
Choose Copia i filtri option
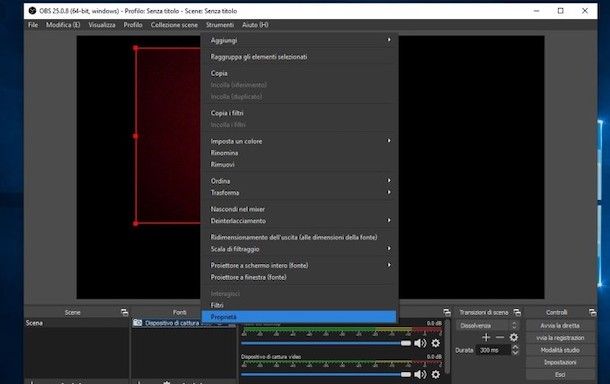click(x=300, y=113)
